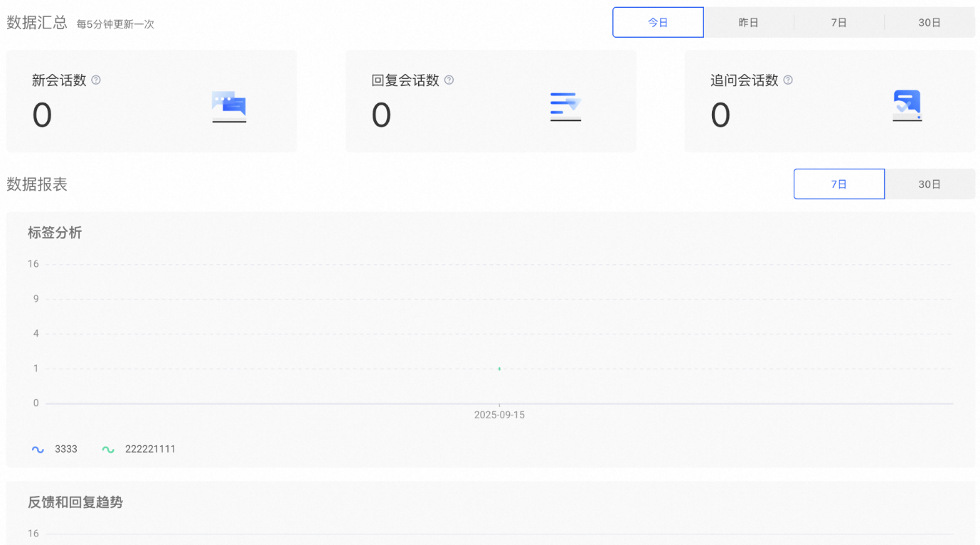Click the 2025-09-15 axis label
The width and height of the screenshot is (980, 545).
click(x=499, y=415)
